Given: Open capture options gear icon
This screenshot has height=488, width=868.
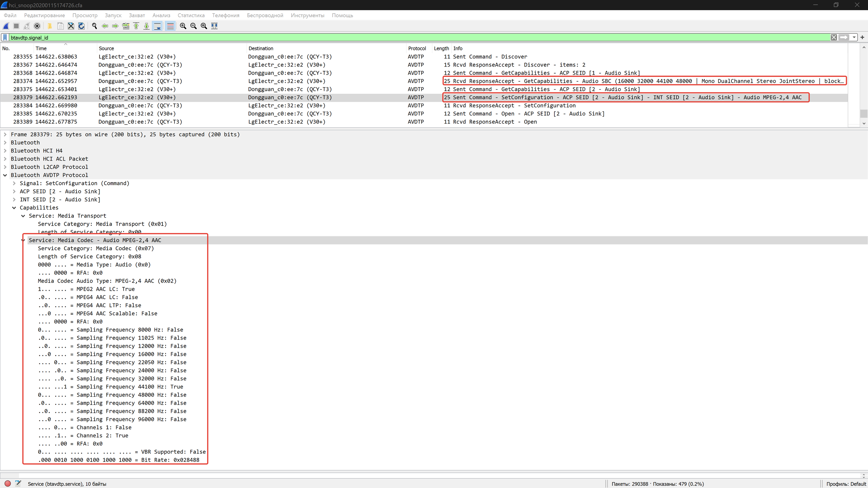Looking at the screenshot, I should tap(37, 26).
